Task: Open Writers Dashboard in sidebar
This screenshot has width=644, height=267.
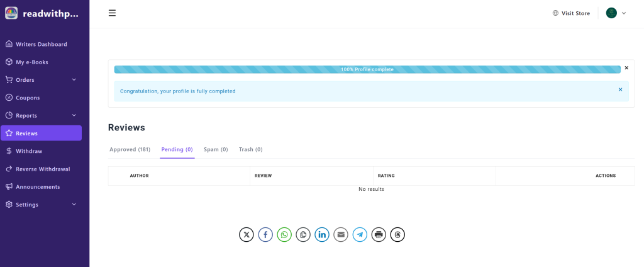Action: pos(41,44)
